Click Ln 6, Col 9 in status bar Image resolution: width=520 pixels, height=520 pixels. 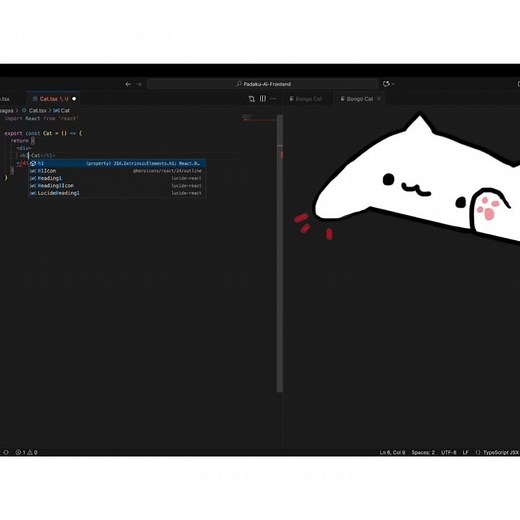pyautogui.click(x=392, y=452)
